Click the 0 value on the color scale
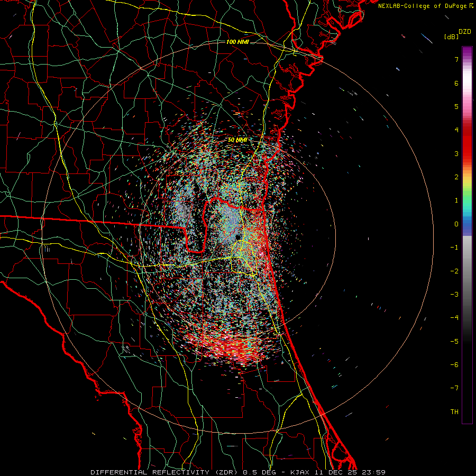Viewport: 476px width, 476px height. 456,224
